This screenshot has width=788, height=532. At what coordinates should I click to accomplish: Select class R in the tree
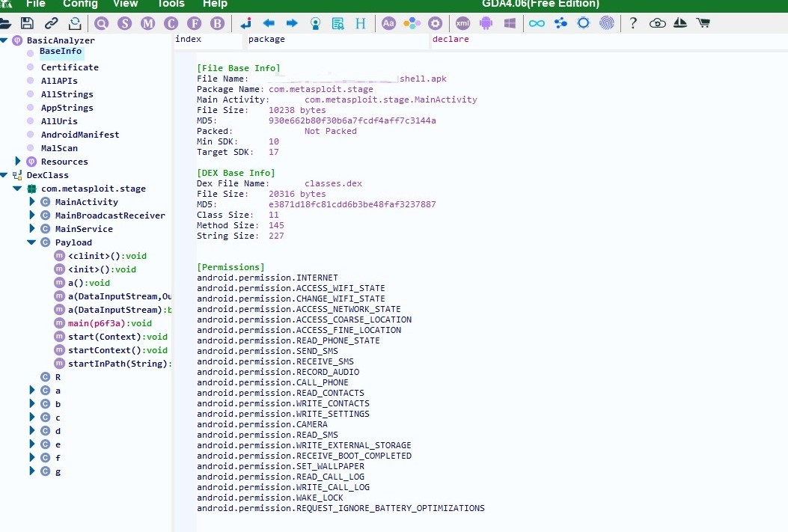[58, 377]
